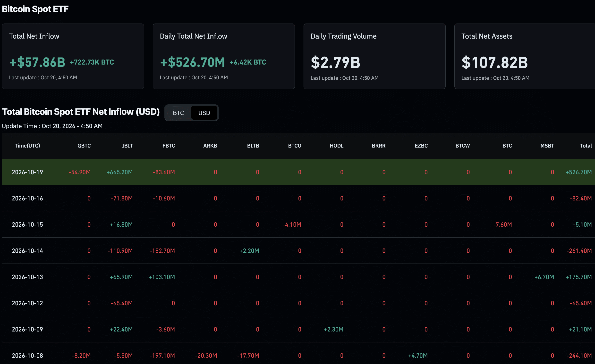The image size is (595, 364).
Task: Click BTC column value -7.60M
Action: click(502, 224)
